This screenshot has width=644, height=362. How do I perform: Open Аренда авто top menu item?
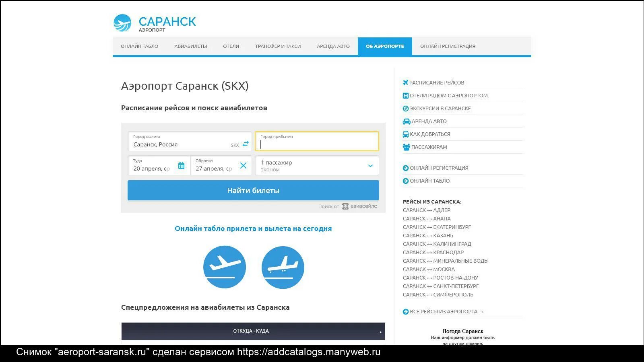[x=333, y=46]
